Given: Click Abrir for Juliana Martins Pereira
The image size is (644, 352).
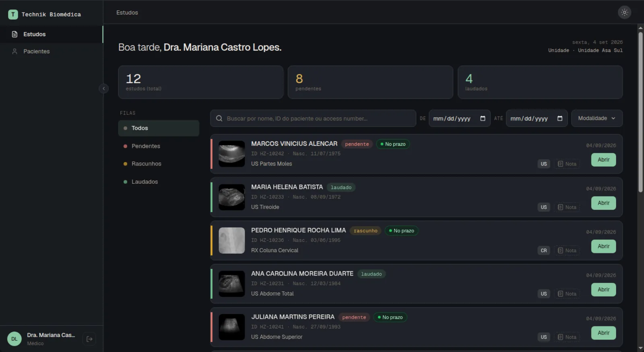Looking at the screenshot, I should [x=603, y=333].
